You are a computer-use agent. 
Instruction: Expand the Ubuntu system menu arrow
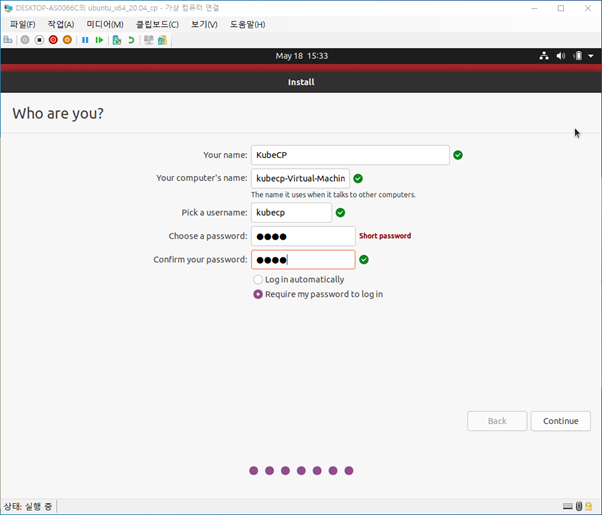coord(591,56)
